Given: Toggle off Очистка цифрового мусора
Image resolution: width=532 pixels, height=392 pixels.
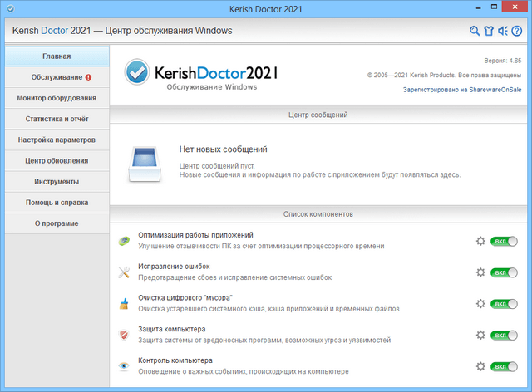Looking at the screenshot, I should pos(504,303).
